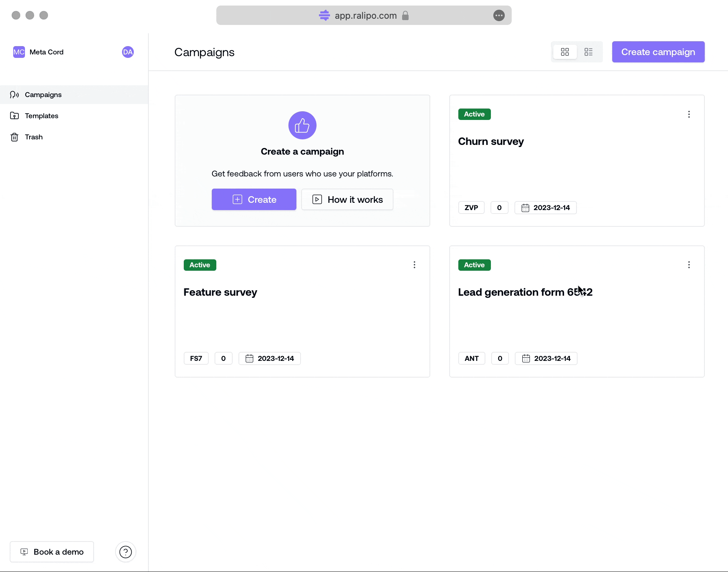Open Lead generation form options menu

coord(689,265)
